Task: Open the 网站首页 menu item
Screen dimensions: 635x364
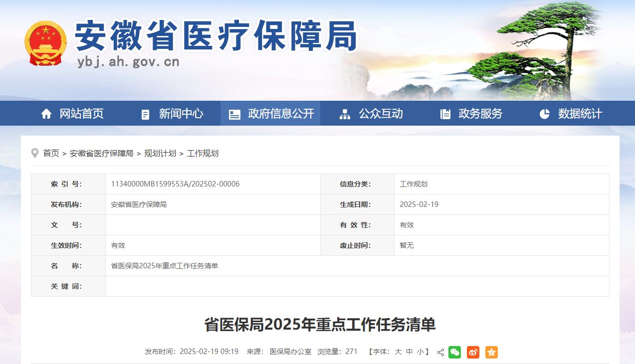Action: 81,114
